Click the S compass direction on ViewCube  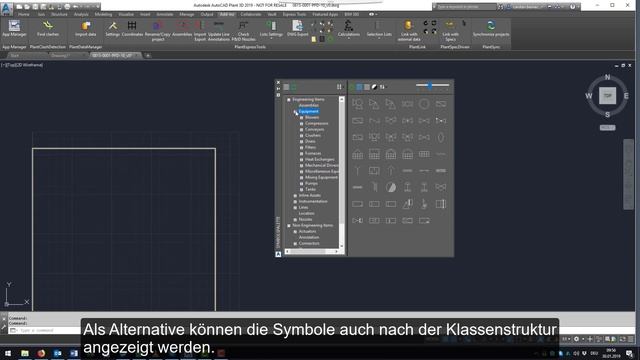pyautogui.click(x=607, y=115)
